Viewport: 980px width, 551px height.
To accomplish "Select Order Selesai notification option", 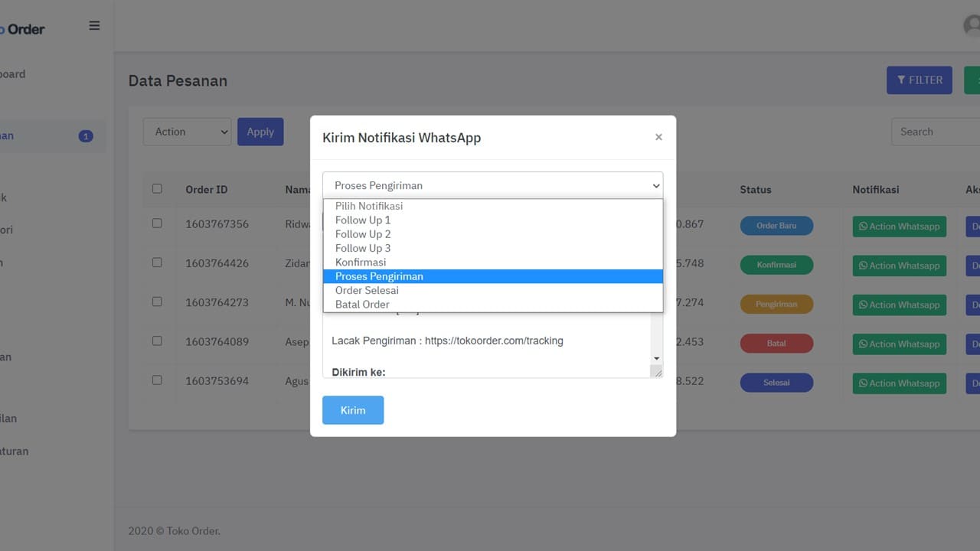I will pos(367,291).
